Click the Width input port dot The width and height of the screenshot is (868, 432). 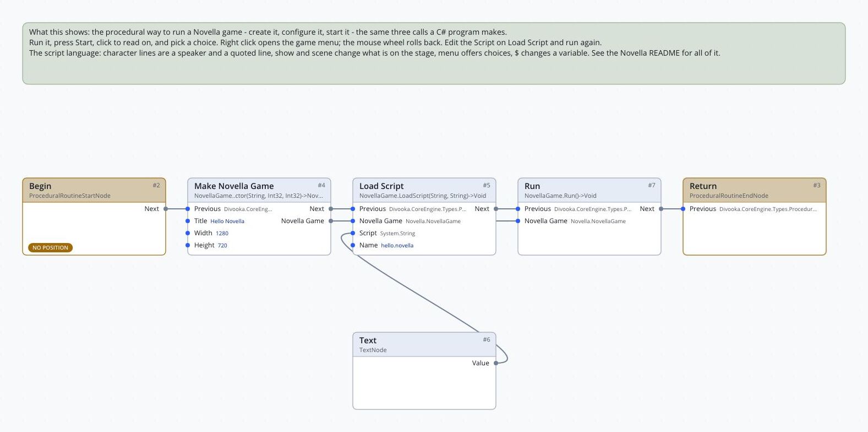coord(188,233)
